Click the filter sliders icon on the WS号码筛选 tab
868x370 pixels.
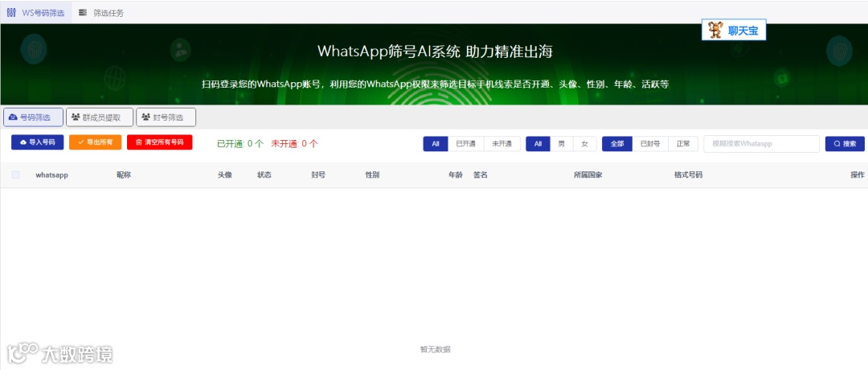11,13
